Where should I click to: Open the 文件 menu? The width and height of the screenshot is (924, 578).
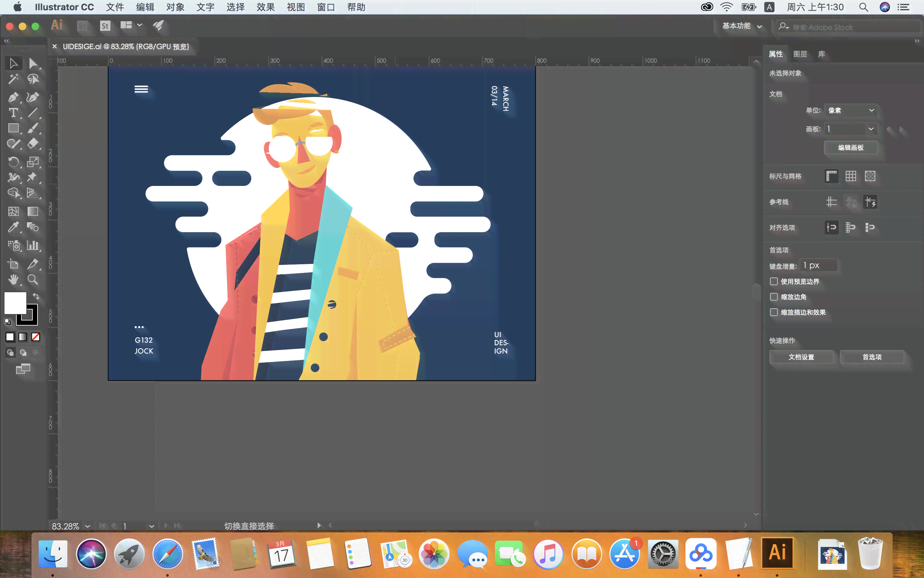pos(115,7)
